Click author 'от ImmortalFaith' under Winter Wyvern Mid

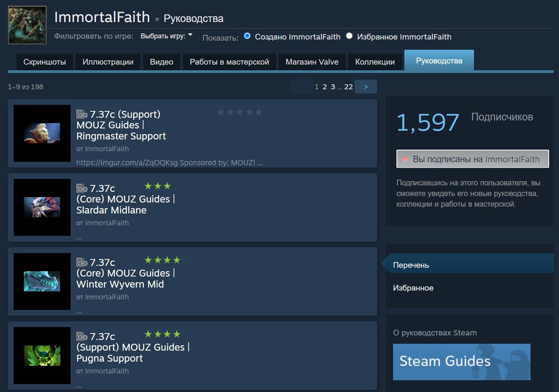[x=103, y=297]
